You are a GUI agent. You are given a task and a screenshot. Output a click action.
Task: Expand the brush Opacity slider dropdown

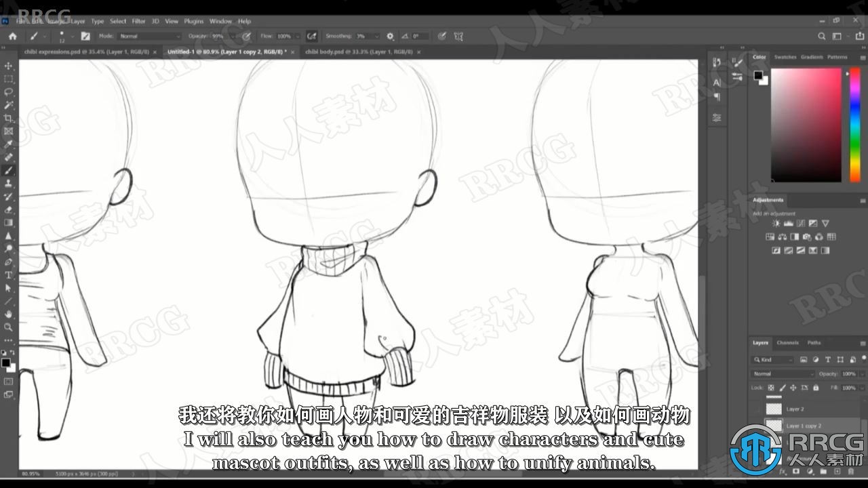click(233, 36)
